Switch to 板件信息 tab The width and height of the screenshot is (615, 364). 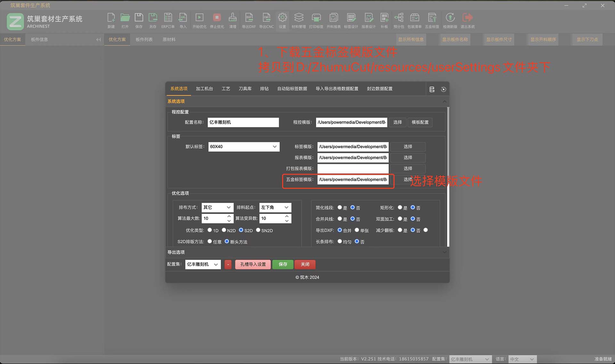(x=39, y=40)
